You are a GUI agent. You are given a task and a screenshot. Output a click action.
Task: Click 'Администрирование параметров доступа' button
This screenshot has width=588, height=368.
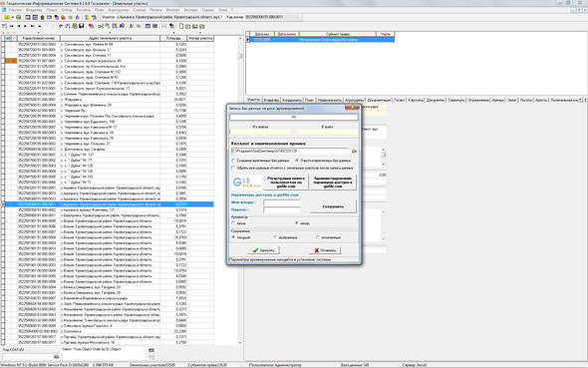(x=333, y=183)
